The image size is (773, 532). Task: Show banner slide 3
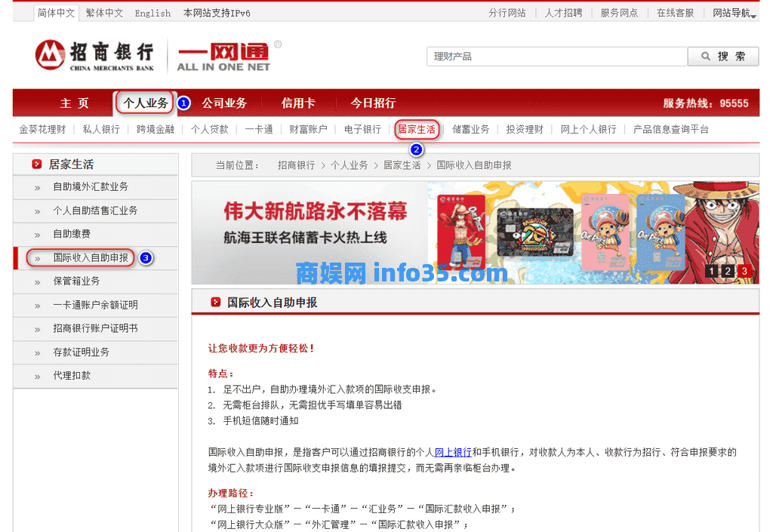(x=744, y=271)
